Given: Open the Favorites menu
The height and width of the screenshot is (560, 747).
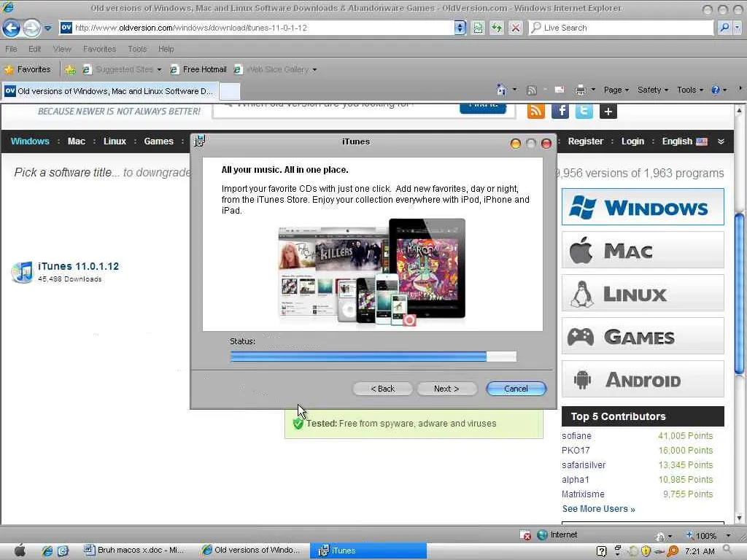Looking at the screenshot, I should [x=99, y=49].
